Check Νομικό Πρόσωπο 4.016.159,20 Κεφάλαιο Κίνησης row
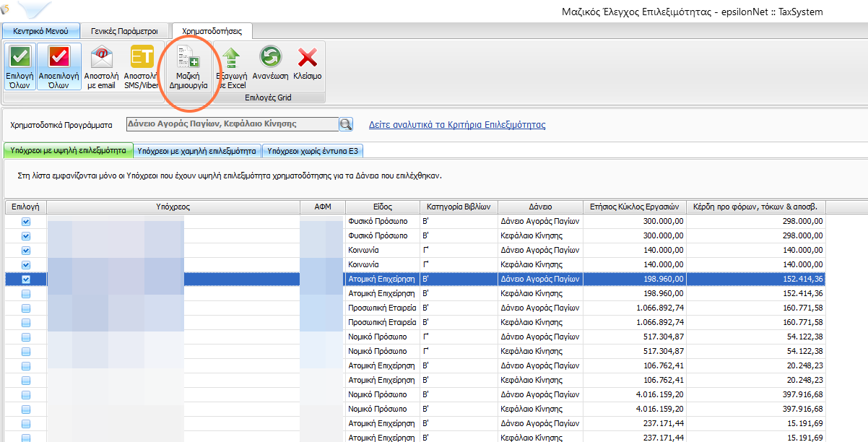 pos(26,409)
